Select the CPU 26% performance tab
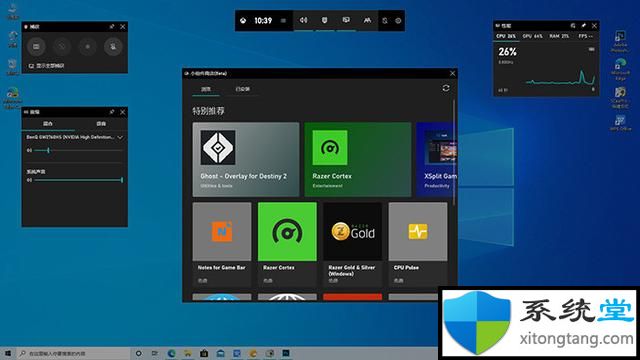The width and height of the screenshot is (640, 360). click(506, 36)
